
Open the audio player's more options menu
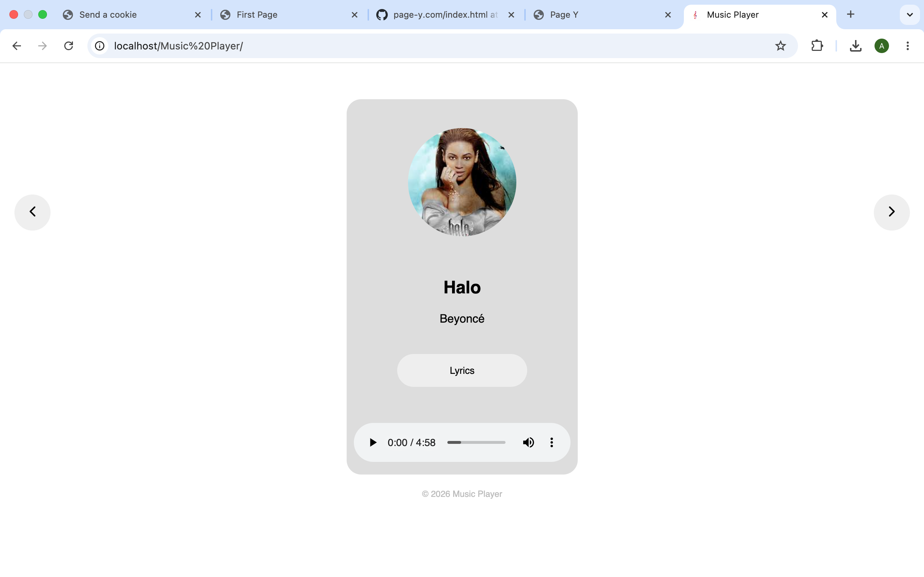551,442
